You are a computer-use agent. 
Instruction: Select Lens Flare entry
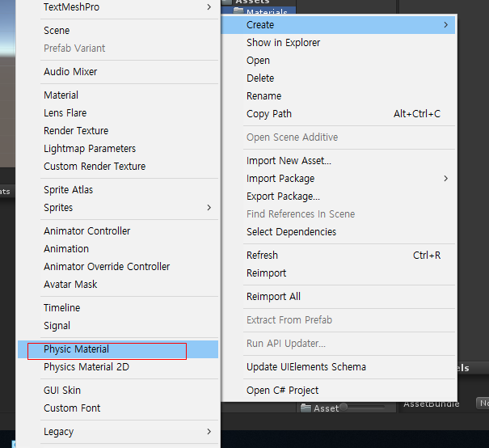click(x=118, y=113)
